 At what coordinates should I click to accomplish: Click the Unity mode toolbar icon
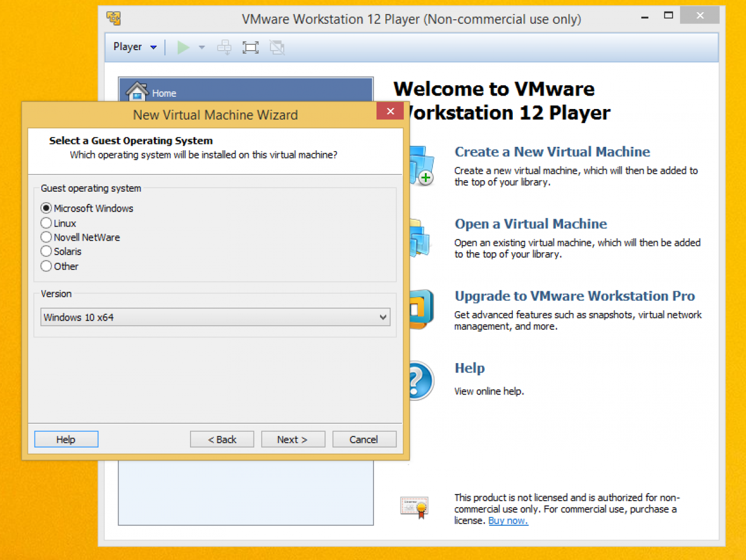click(x=277, y=47)
